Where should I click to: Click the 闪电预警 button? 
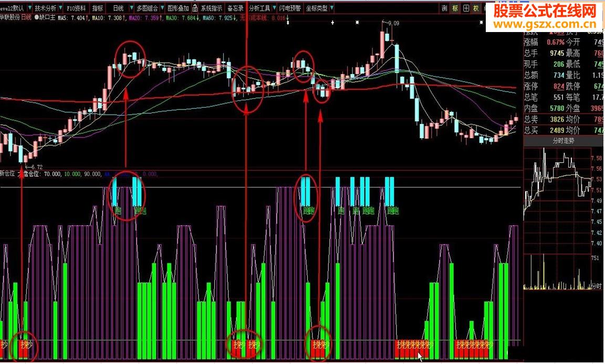pos(290,8)
